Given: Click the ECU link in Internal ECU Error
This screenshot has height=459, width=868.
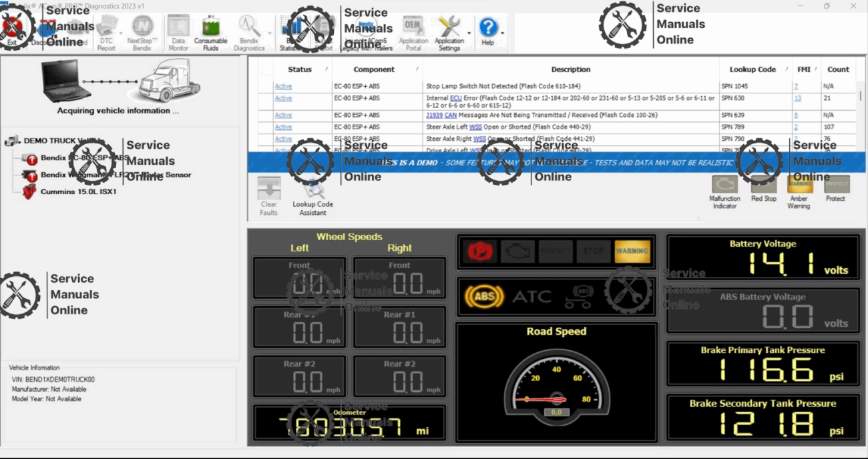Looking at the screenshot, I should (x=455, y=98).
